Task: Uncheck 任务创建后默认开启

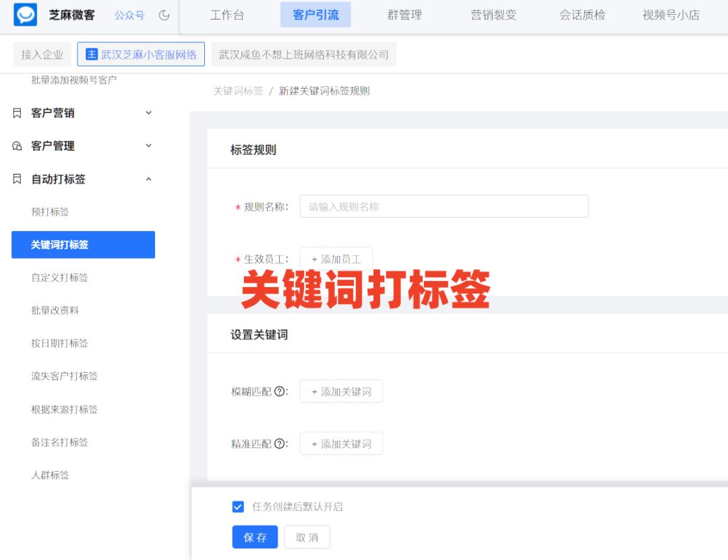Action: (238, 507)
